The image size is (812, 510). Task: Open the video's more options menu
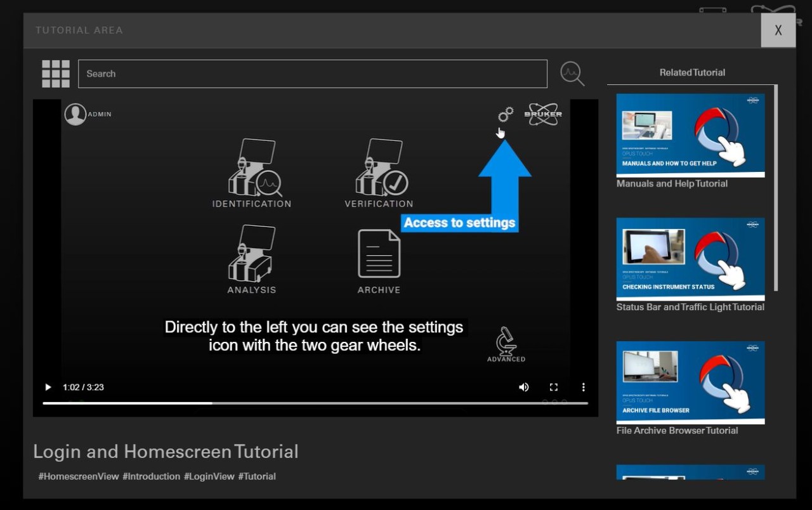583,387
